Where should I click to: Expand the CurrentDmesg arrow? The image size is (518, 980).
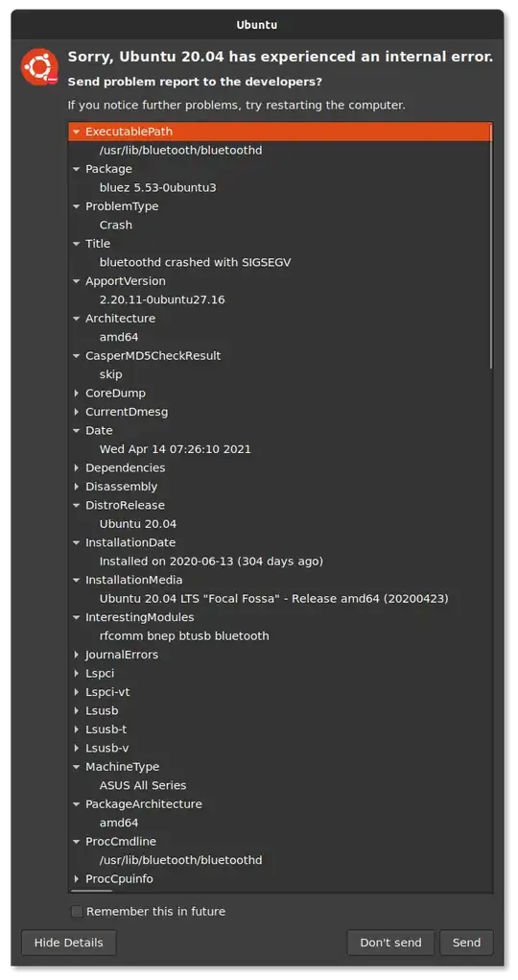coord(76,412)
